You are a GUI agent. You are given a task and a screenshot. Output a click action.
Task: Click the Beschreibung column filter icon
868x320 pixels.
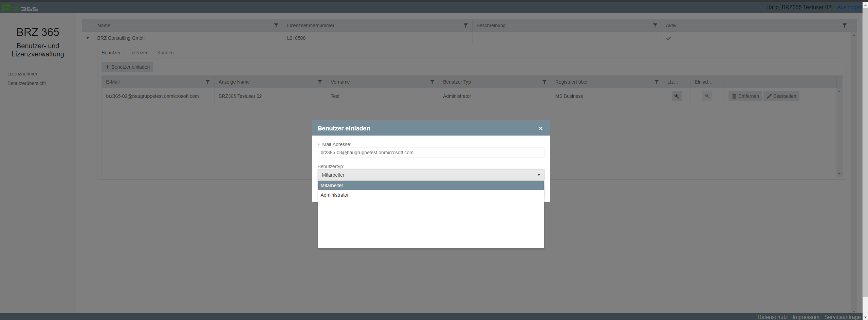(x=655, y=25)
